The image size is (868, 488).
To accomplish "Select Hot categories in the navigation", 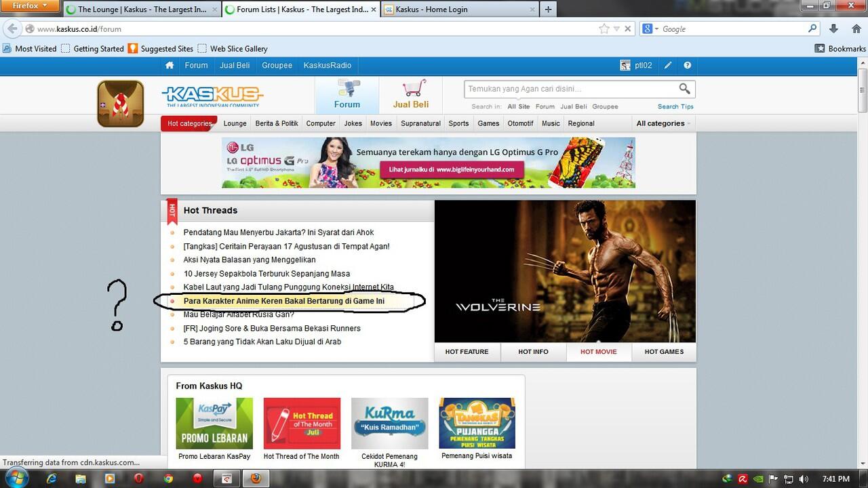I will 189,123.
